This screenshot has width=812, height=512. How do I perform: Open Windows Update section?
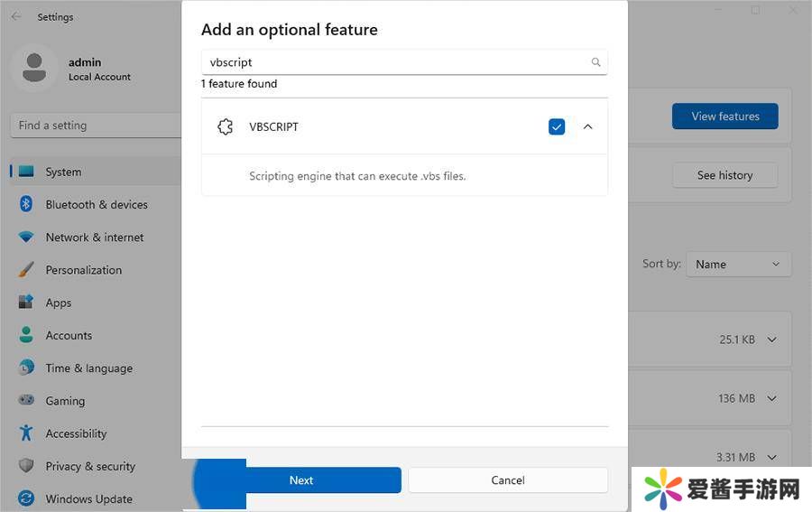[x=88, y=499]
